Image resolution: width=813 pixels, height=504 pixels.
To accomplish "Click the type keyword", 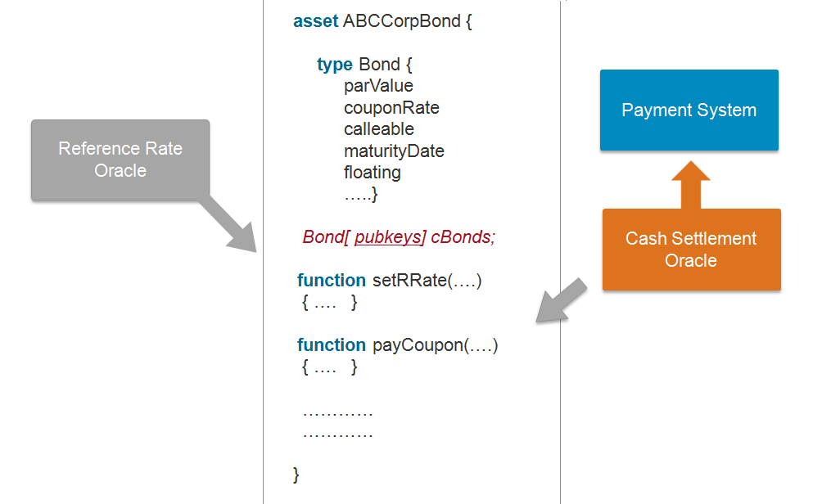I will click(x=334, y=65).
